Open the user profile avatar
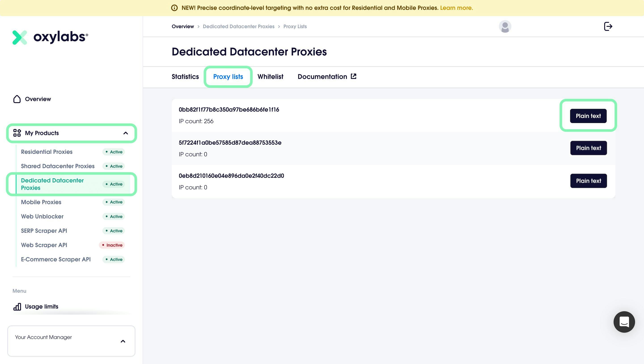Image resolution: width=644 pixels, height=364 pixels. coord(505,26)
